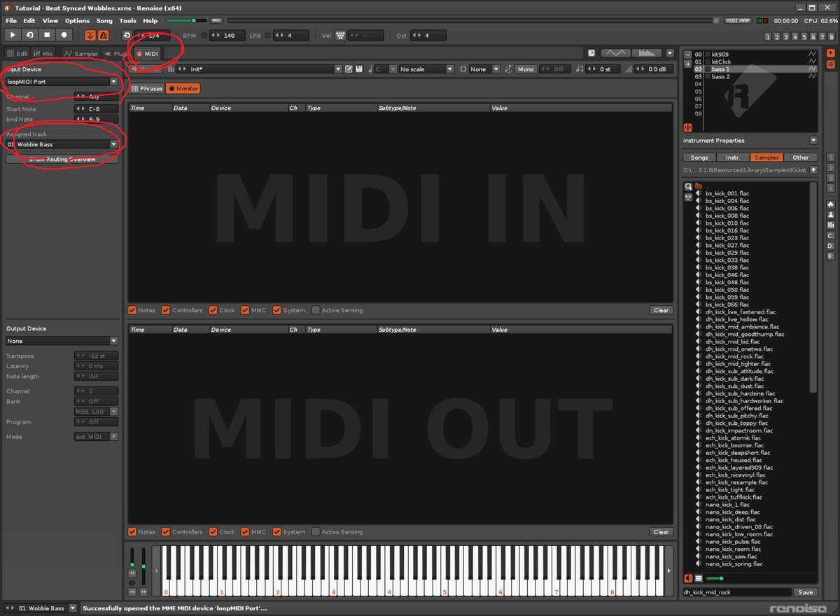Start playback with the Play button

13,34
